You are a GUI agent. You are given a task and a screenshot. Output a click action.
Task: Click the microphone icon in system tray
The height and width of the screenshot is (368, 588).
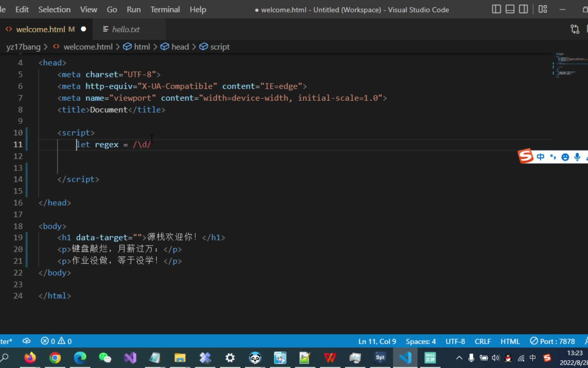471,358
